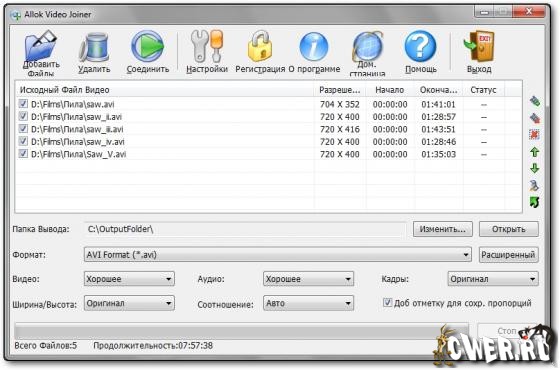
Task: Click the Allok Video Joiner title bar icon
Action: 15,15
